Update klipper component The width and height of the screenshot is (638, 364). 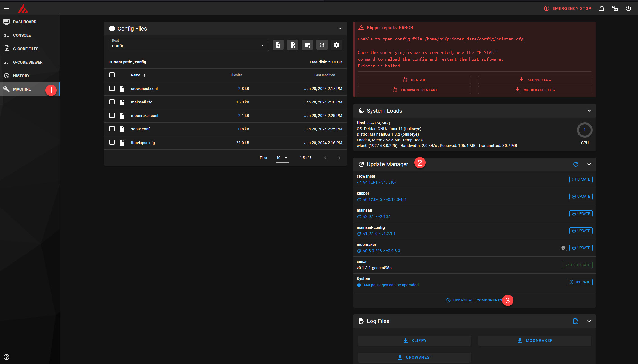581,197
